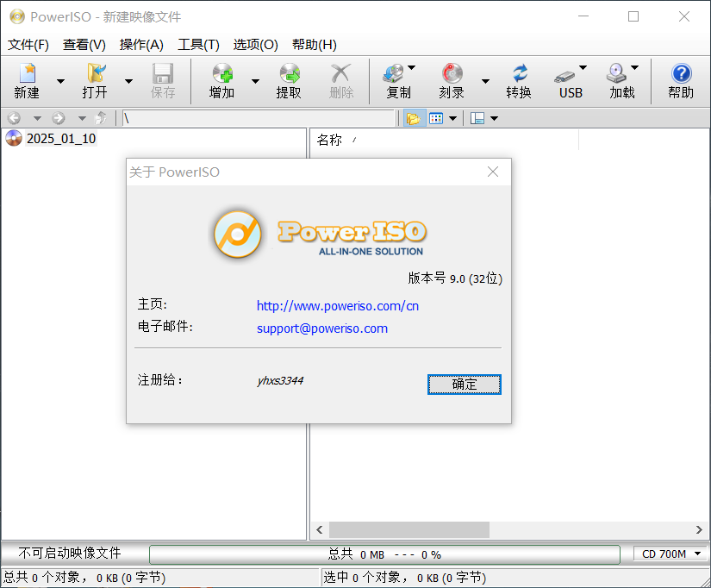711x588 pixels.
Task: Expand the Burn (刻录) dropdown arrow
Action: tap(485, 81)
